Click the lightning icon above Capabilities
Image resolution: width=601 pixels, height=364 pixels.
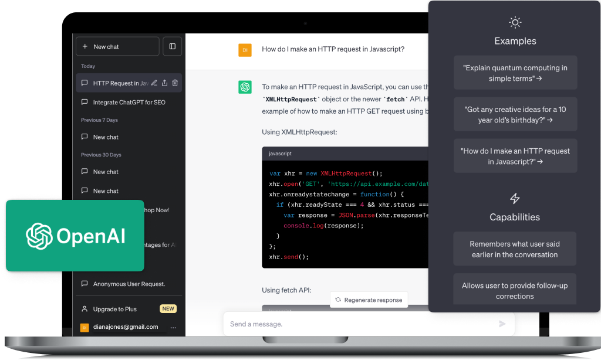coord(515,198)
